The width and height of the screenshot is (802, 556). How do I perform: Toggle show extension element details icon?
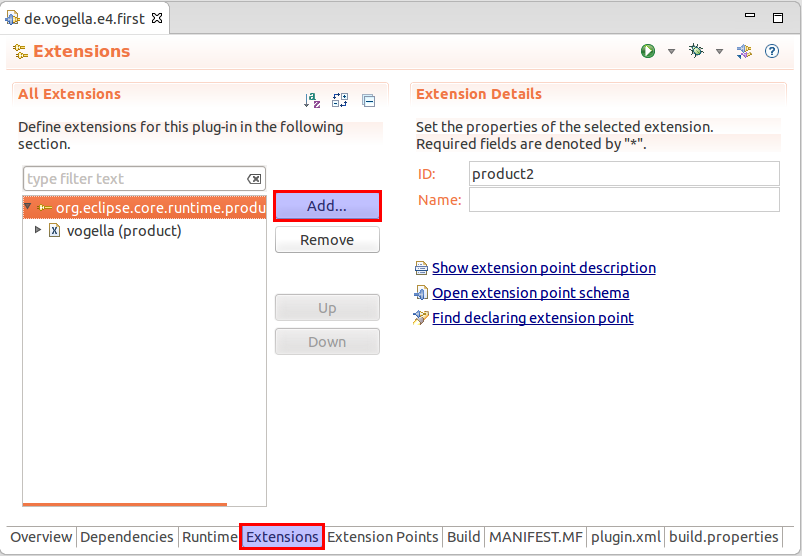pos(340,100)
